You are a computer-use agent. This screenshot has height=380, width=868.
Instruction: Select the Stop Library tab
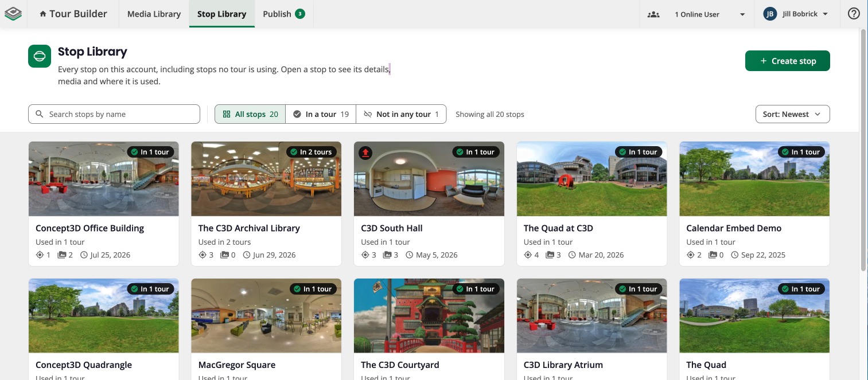click(221, 14)
